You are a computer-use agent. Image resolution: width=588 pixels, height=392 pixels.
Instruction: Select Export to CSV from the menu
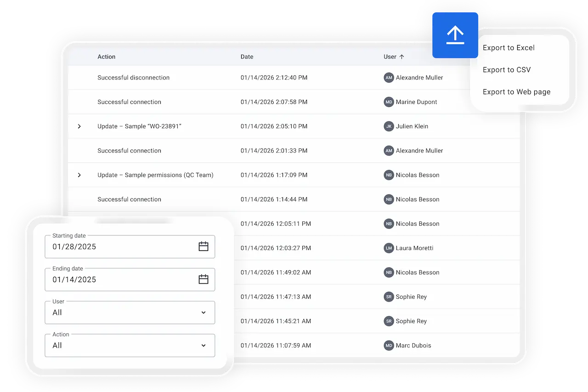507,69
